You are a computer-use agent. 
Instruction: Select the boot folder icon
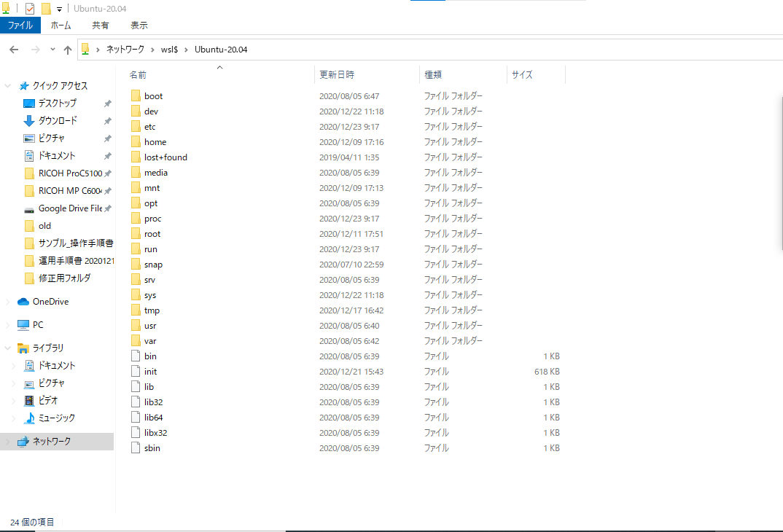(136, 95)
